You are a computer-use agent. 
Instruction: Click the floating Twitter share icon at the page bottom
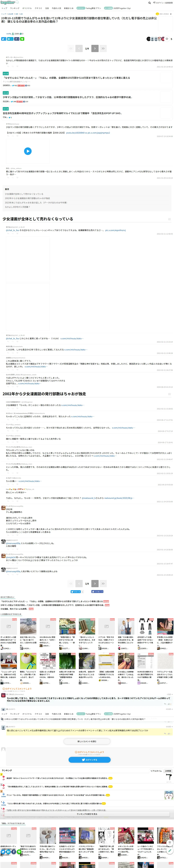pos(3,852)
